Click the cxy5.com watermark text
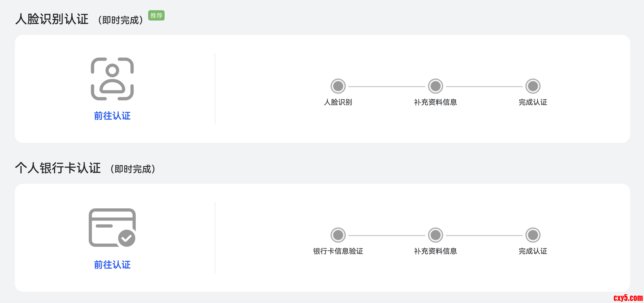Screen dimensions: 644x303 pos(628,298)
